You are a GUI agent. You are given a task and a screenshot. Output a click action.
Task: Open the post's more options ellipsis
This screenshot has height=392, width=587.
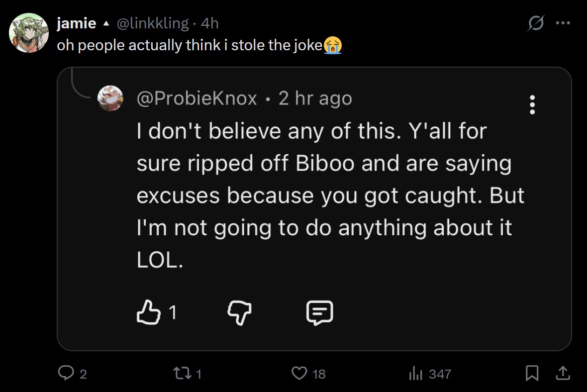564,24
